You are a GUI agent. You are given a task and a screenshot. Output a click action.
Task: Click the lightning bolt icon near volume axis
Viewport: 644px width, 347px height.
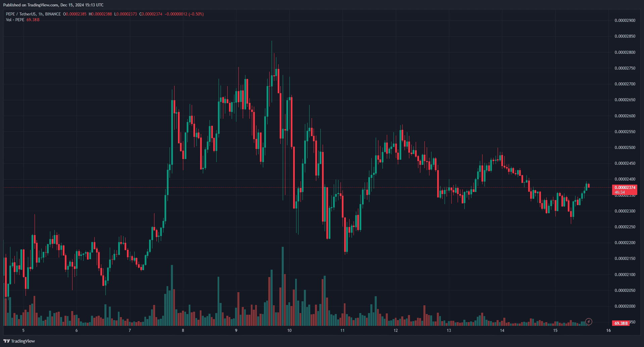click(x=589, y=322)
